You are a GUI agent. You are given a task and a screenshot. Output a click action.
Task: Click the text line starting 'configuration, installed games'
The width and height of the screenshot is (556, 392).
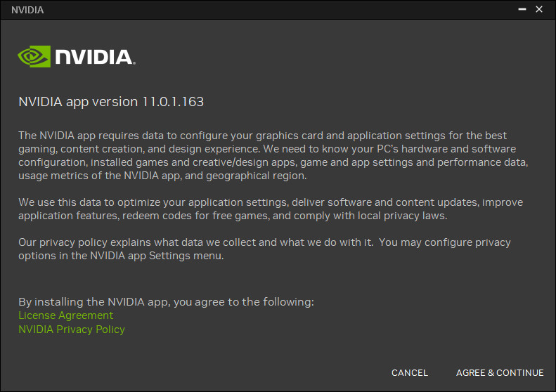point(273,162)
